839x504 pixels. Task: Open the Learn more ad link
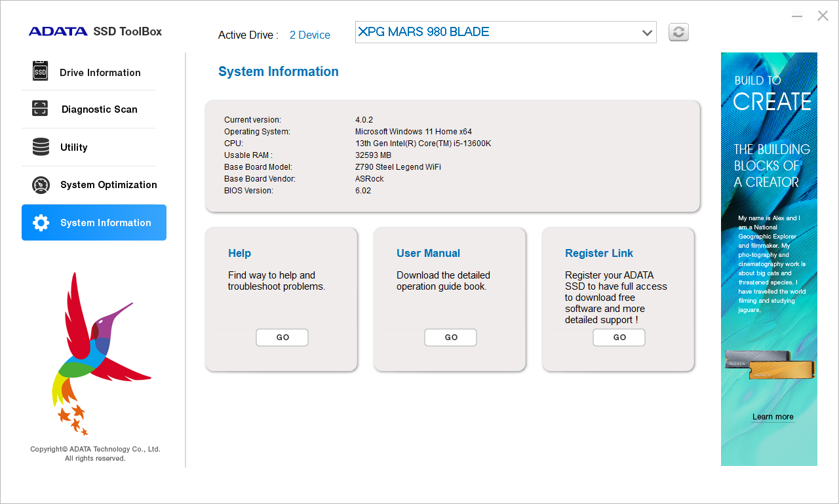(773, 417)
